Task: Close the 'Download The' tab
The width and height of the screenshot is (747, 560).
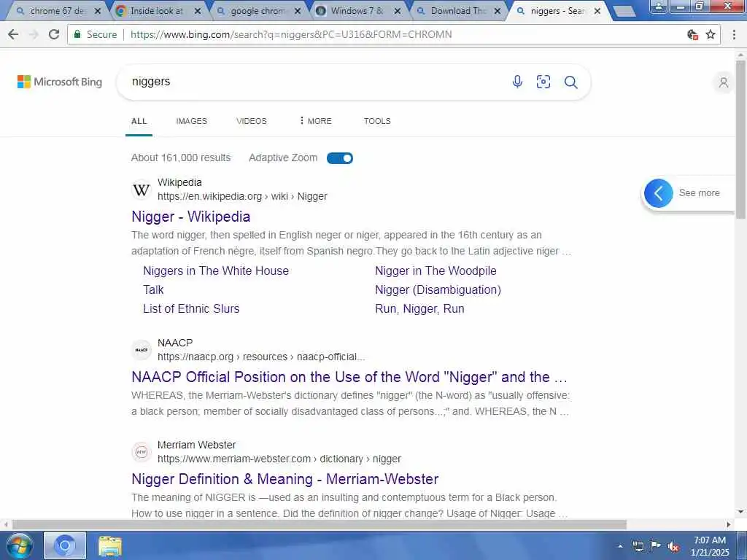Action: click(x=498, y=11)
